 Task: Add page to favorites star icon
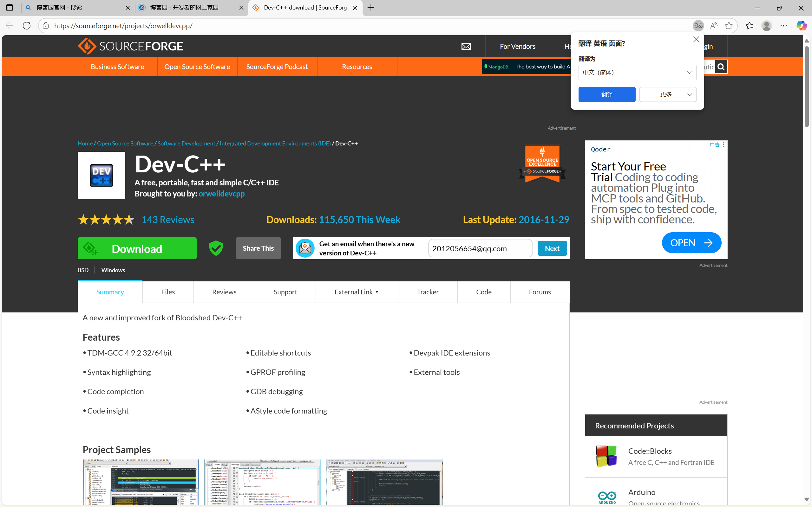729,26
